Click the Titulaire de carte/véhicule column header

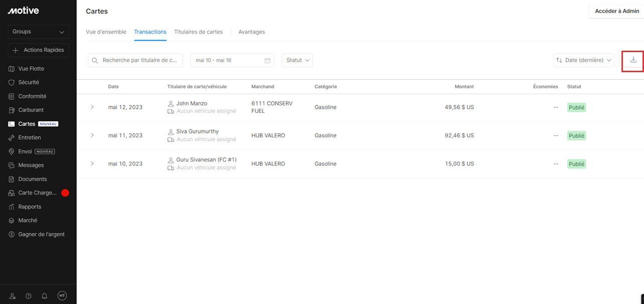(197, 87)
